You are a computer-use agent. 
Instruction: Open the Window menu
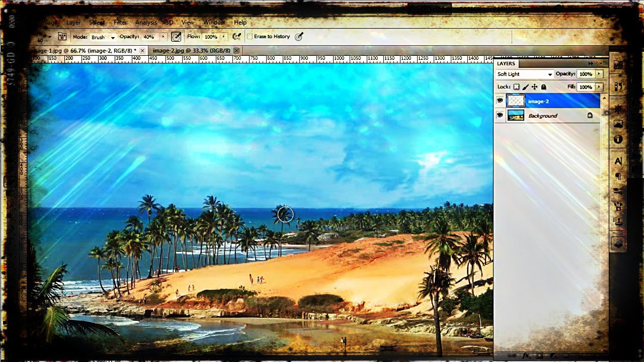214,23
